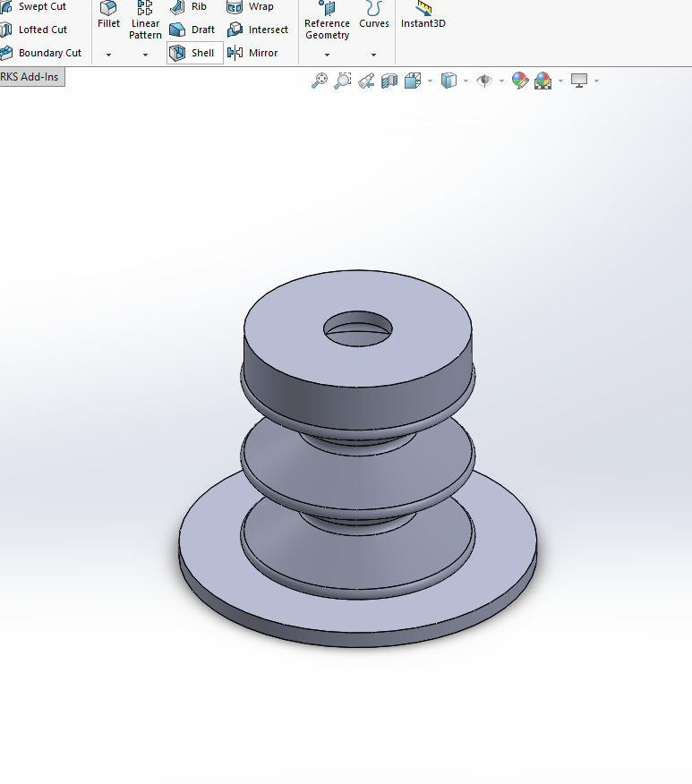This screenshot has width=692, height=784.
Task: Click the Mirror feature tool
Action: 252,53
